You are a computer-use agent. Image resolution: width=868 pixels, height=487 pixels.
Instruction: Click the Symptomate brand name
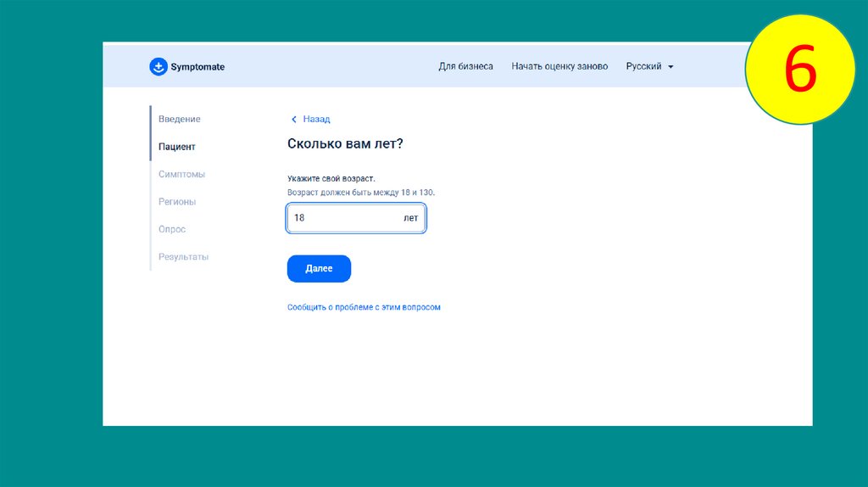coord(198,67)
